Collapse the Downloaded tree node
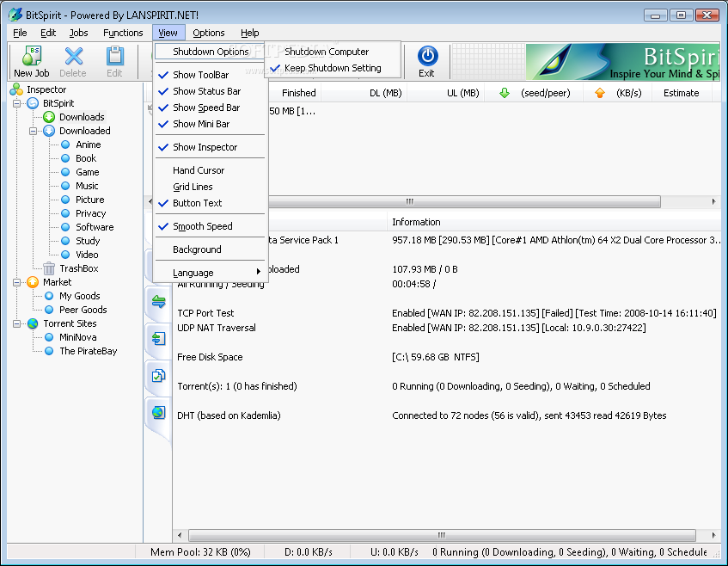Screen dimensions: 728x566 click(33, 131)
